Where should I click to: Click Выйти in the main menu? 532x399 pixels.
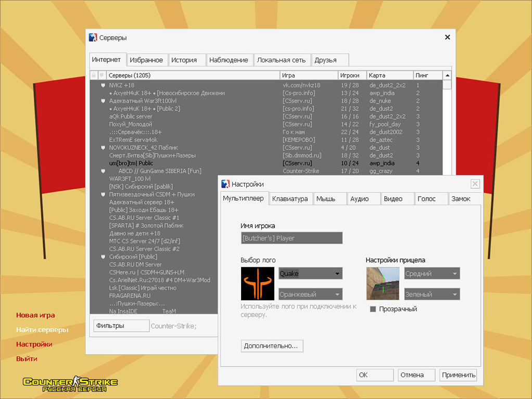click(x=27, y=358)
